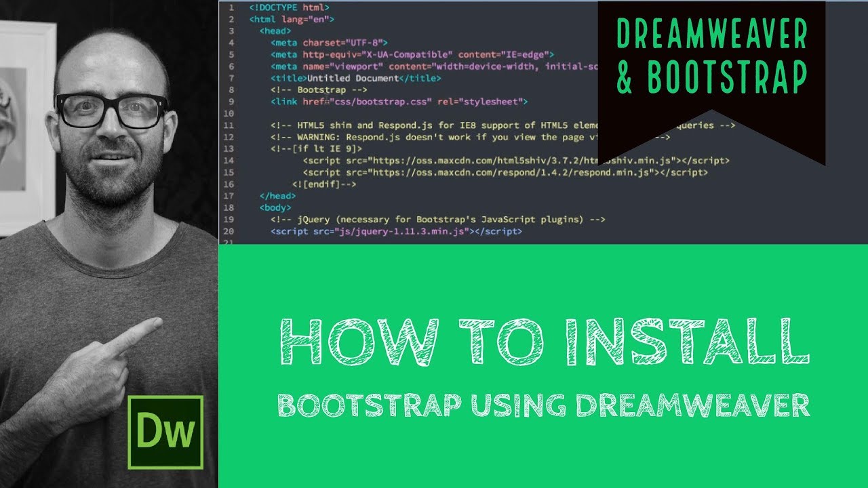Screen dimensions: 868x488
Task: Click the "jQuery (necessary for Bootstrap's" comment
Action: click(x=437, y=220)
